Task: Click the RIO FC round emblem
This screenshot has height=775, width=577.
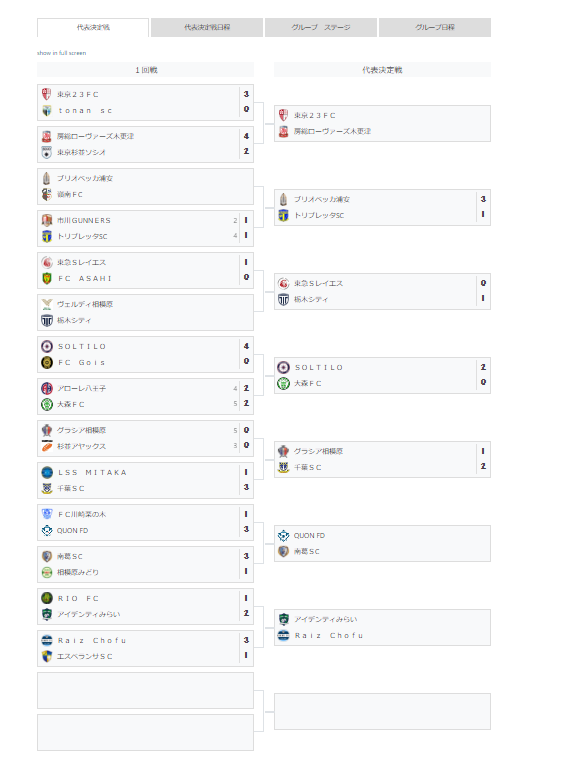Action: (x=47, y=599)
